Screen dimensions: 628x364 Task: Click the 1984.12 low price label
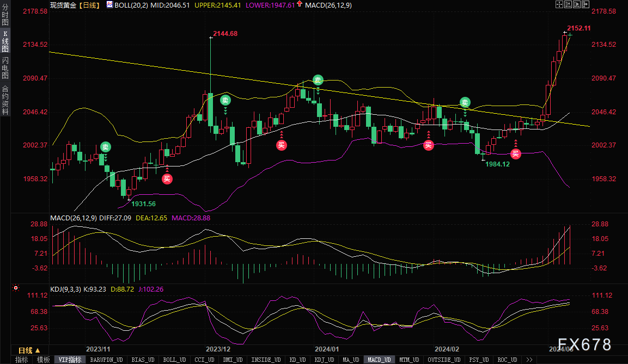pos(497,164)
